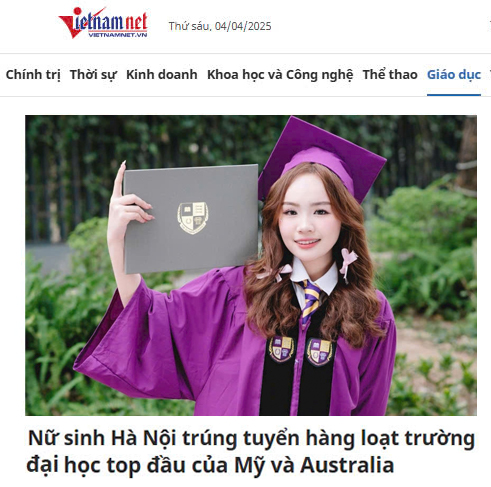Viewport: 491px width, 487px height.
Task: Select the active Giáo dục tab
Action: pyautogui.click(x=454, y=75)
